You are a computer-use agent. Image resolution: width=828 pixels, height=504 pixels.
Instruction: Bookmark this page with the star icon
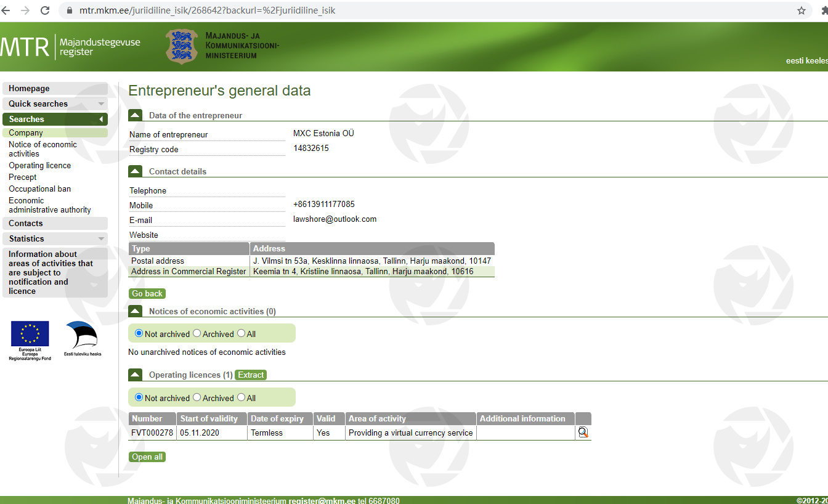[x=802, y=10]
